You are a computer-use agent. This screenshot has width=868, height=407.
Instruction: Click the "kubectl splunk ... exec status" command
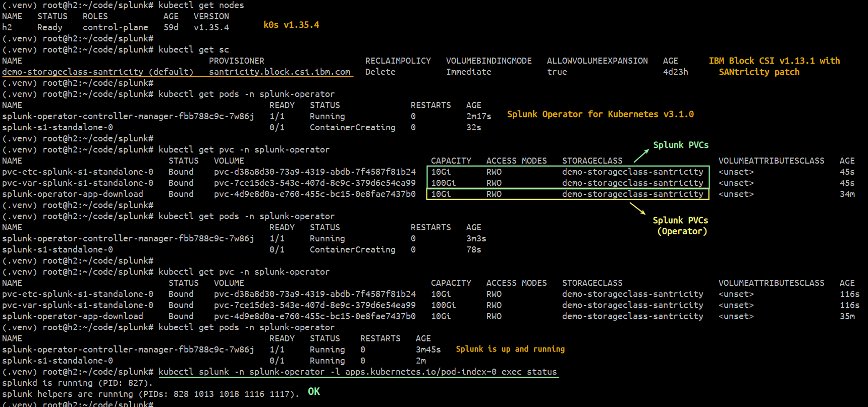click(358, 372)
